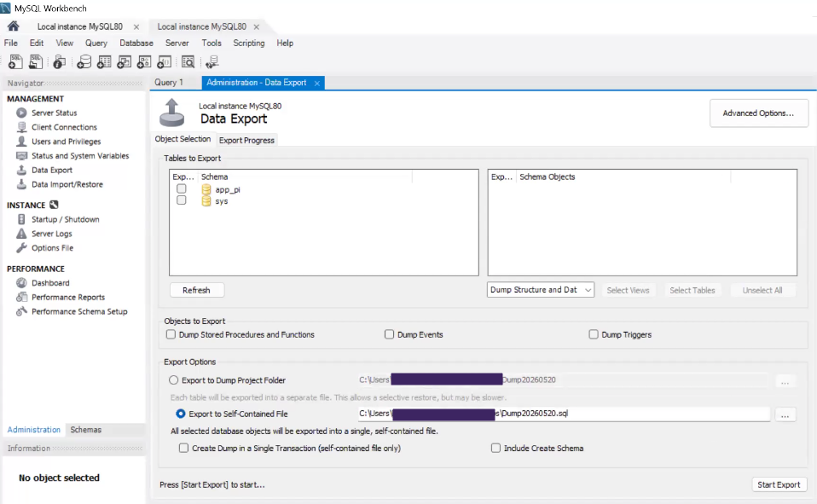Click the Data Import/Restore icon
The height and width of the screenshot is (504, 817).
(x=21, y=184)
